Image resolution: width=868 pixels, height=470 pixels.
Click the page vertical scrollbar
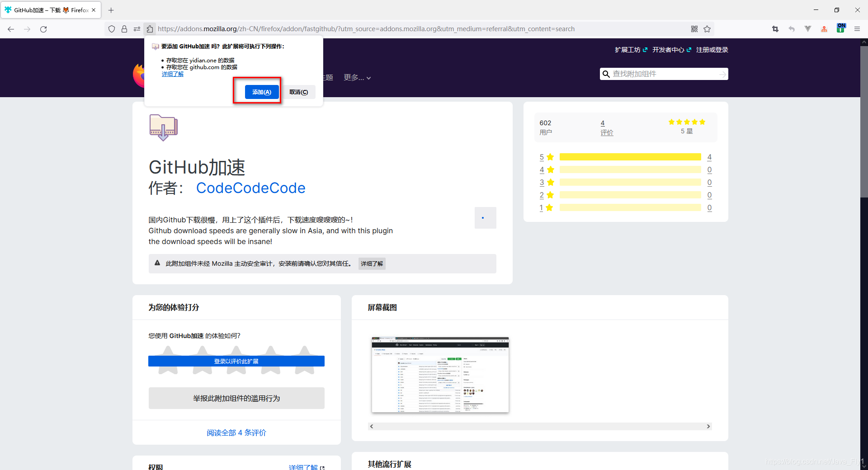pos(864,122)
